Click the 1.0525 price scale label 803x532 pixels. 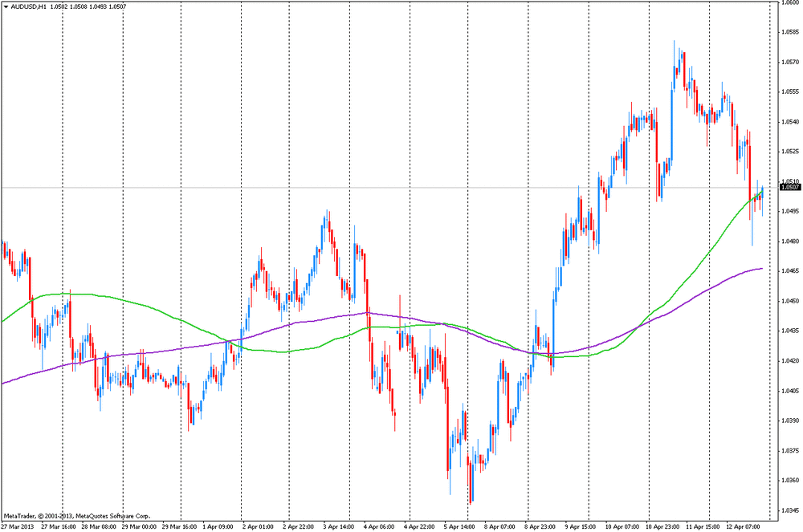[791, 152]
